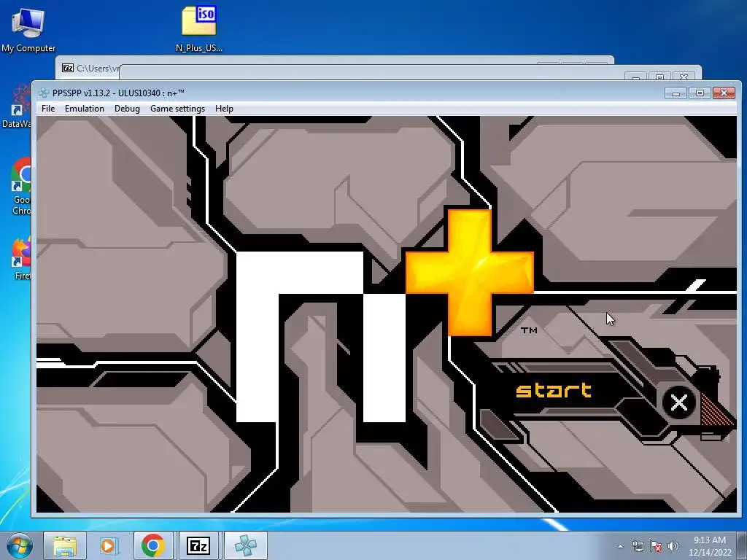
Task: Select the My Computer desktop icon
Action: pos(28,30)
